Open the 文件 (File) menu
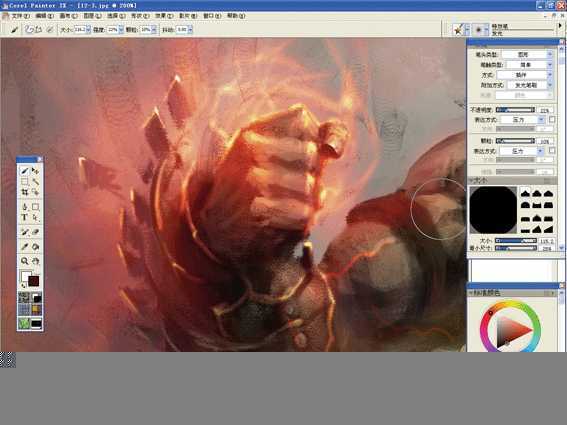The image size is (567, 425). tap(20, 16)
